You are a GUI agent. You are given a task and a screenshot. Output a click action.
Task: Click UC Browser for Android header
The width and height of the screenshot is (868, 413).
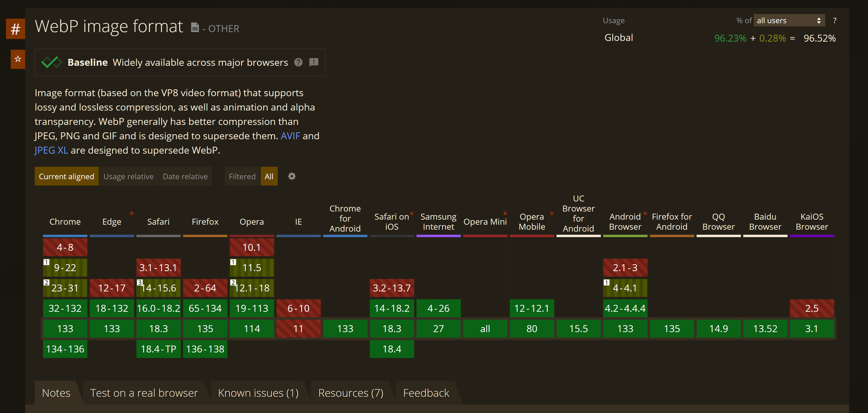tap(579, 213)
